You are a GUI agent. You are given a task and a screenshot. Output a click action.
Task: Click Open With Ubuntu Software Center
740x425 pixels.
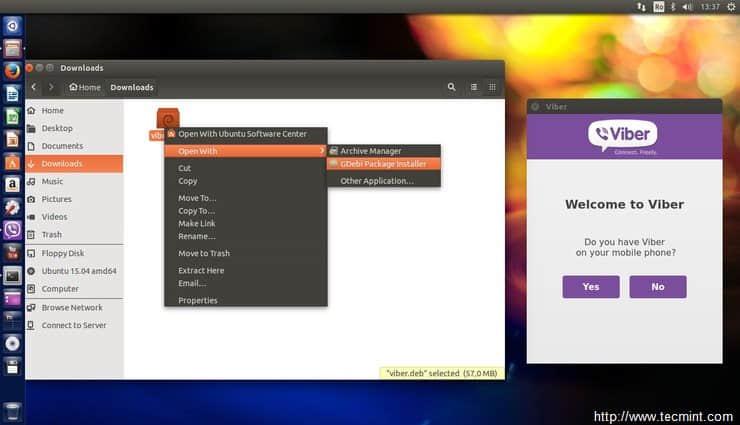[x=242, y=134]
